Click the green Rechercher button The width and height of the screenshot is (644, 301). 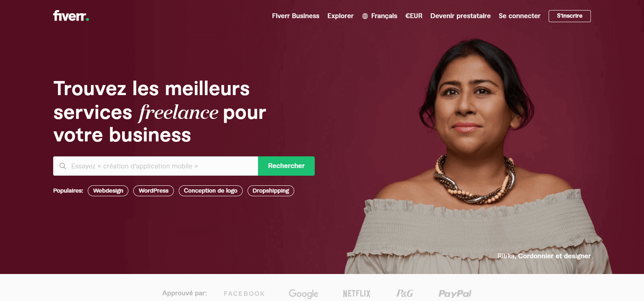coord(286,166)
